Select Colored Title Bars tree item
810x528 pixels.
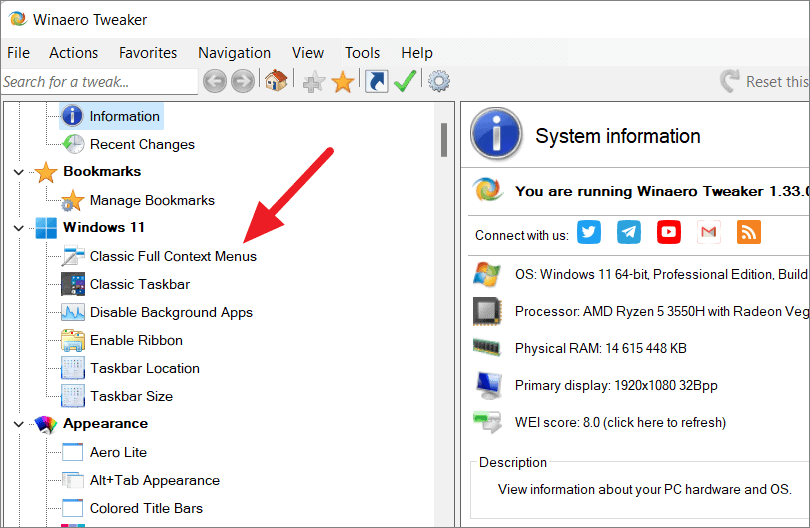click(146, 508)
